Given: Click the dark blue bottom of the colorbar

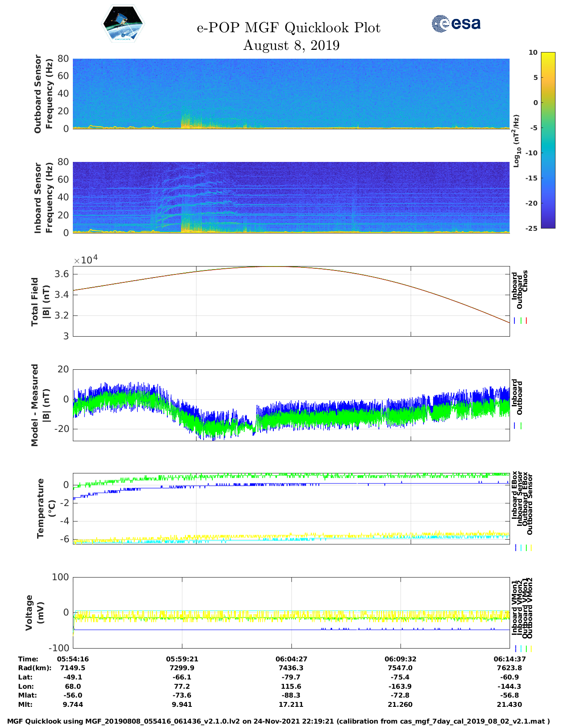Looking at the screenshot, I should click(548, 225).
